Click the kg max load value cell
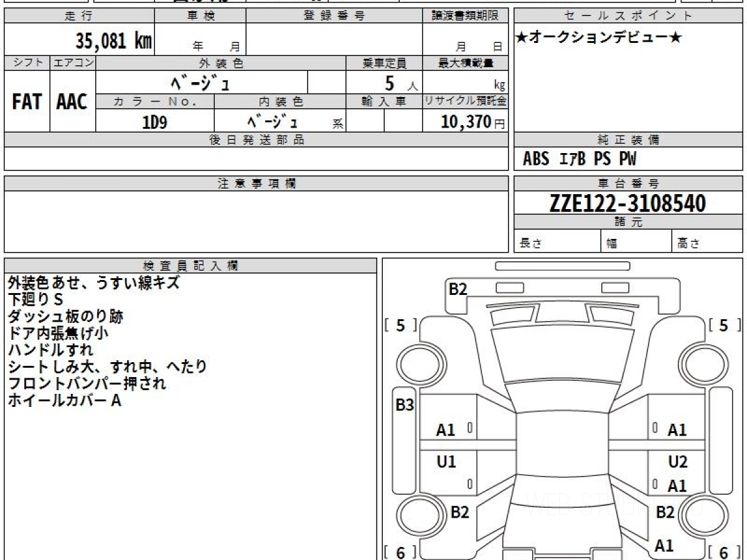747x560 pixels. click(465, 82)
